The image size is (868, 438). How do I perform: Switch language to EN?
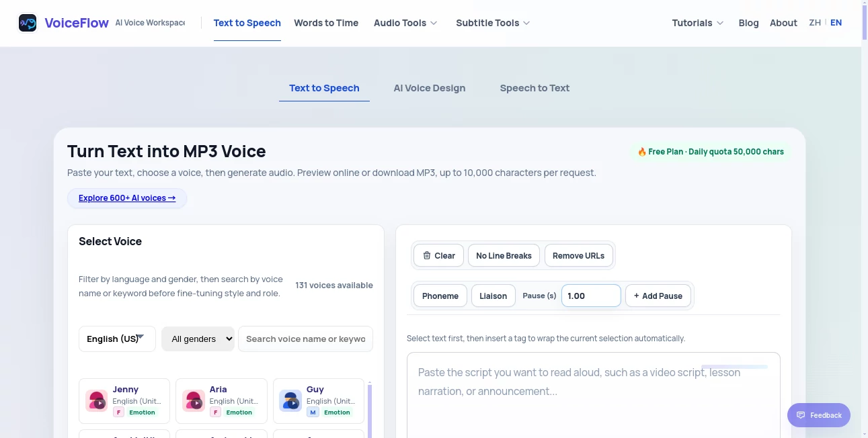(836, 23)
